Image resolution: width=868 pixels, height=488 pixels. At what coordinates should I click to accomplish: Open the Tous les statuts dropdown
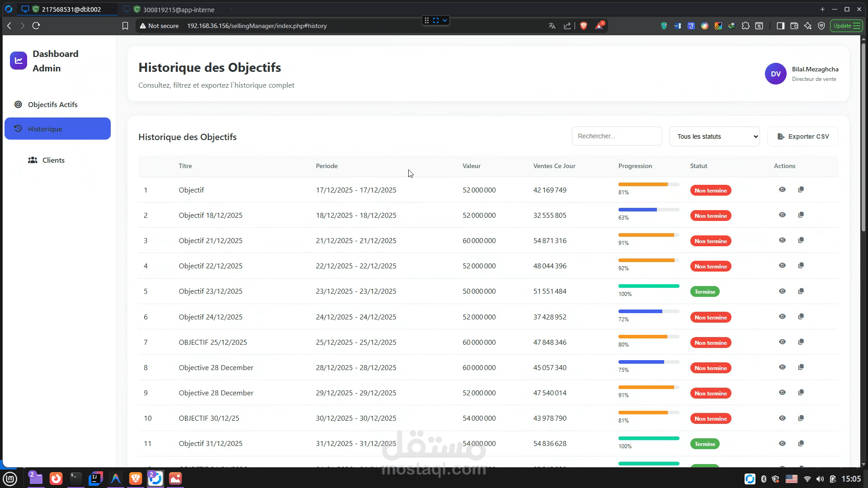(x=714, y=136)
